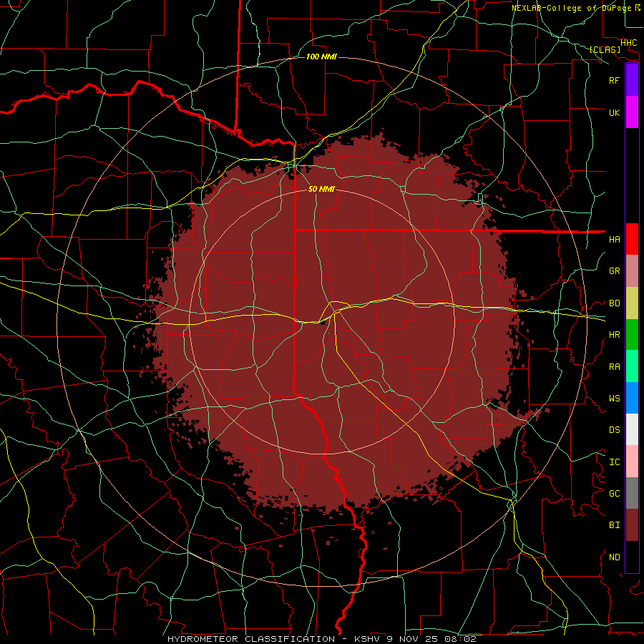Click the BD yellow legend swatch
The width and height of the screenshot is (644, 644).
tap(632, 303)
